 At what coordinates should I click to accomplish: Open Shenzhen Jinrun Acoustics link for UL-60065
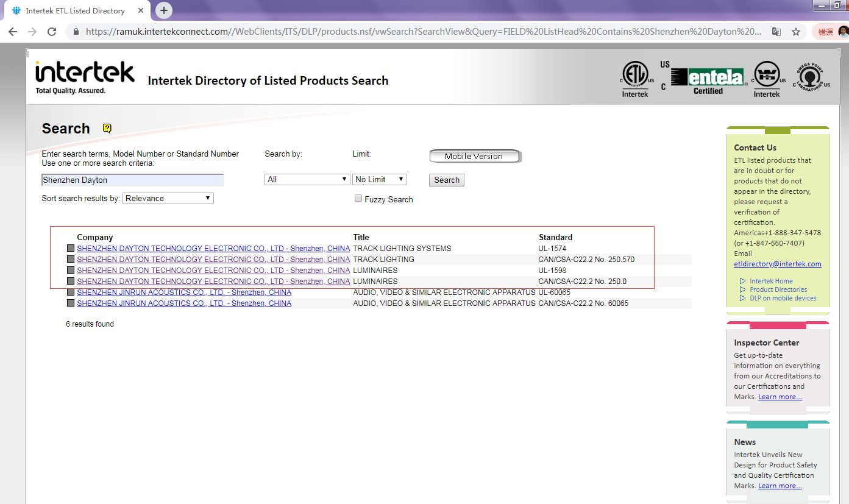click(x=184, y=292)
